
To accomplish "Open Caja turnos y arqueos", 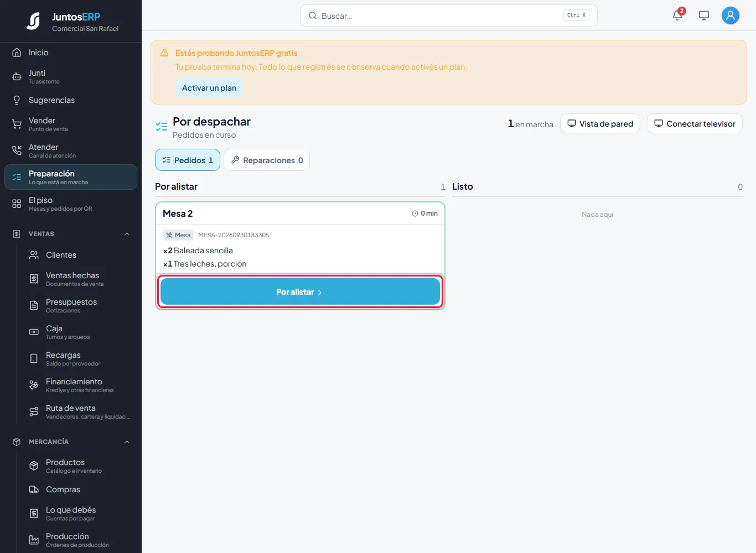I will [79, 332].
